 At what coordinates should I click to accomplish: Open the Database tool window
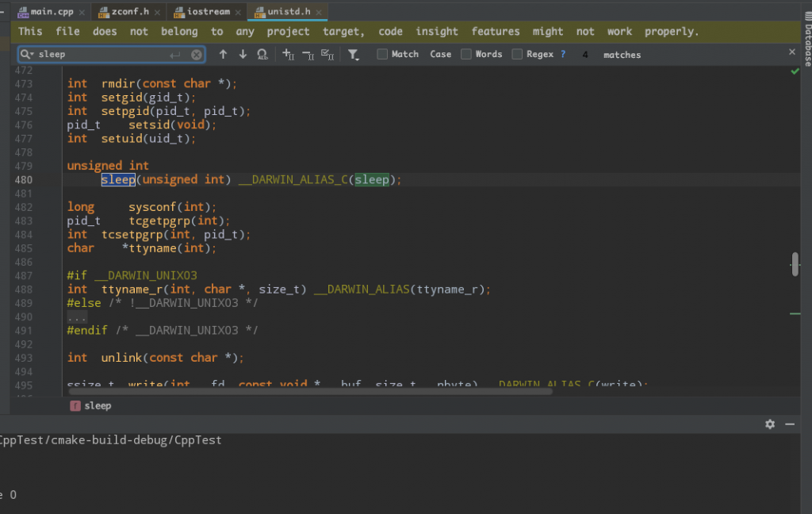pos(807,39)
